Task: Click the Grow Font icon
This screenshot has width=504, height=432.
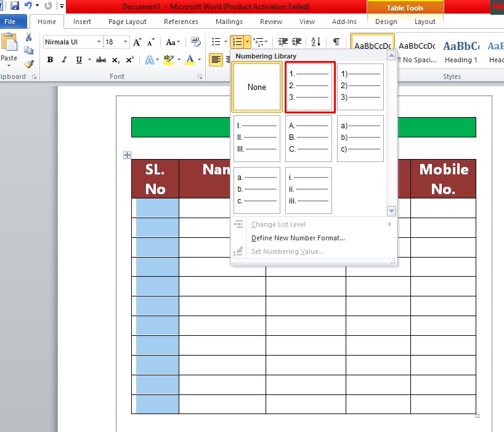Action: click(x=137, y=42)
